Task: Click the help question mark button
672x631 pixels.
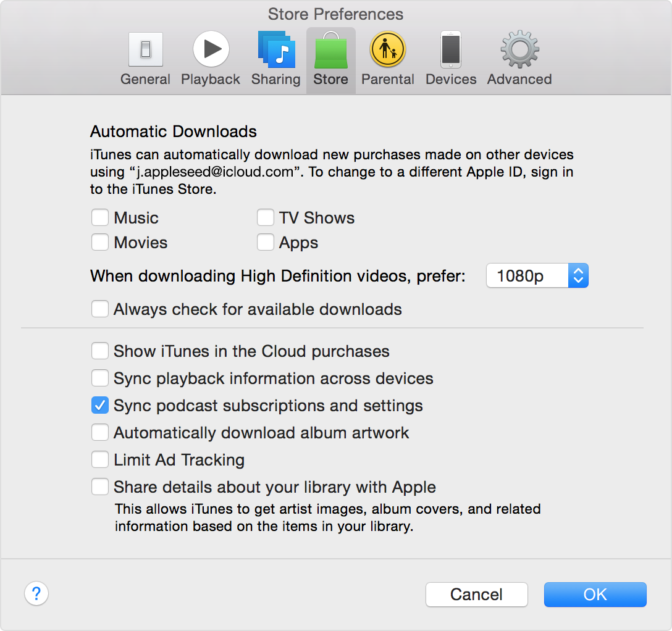Action: point(36,594)
